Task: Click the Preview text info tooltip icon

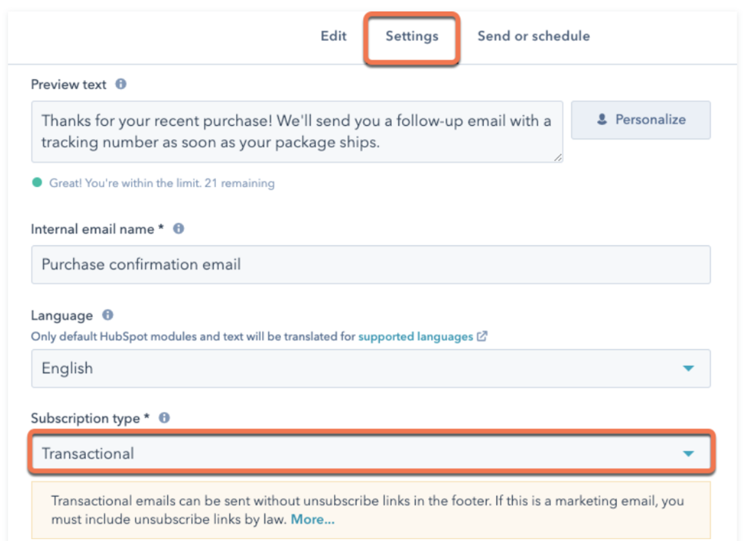Action: click(x=122, y=83)
